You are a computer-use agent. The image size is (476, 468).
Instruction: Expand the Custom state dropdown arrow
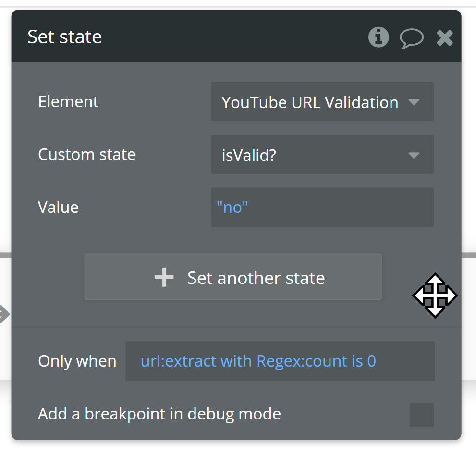[x=414, y=155]
